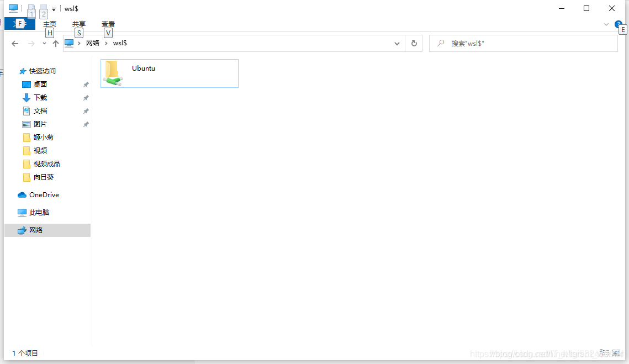Viewport: 629px width, 364px height.
Task: Open the 视频成品 folder
Action: pos(46,163)
